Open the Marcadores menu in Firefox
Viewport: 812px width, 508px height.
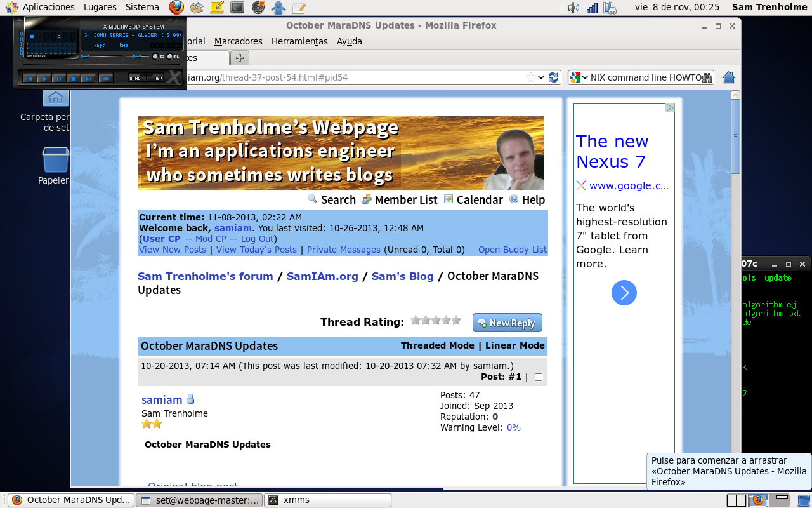pos(239,41)
